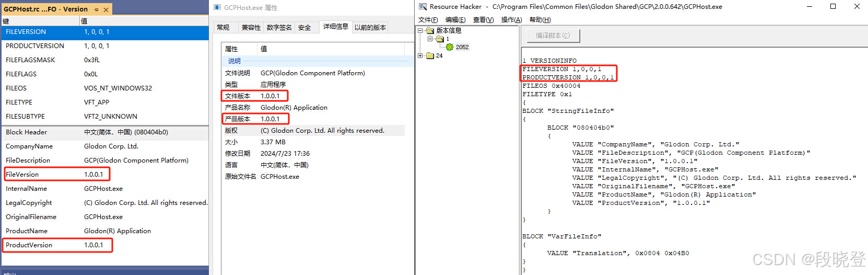This screenshot has width=868, height=275.
Task: Select the CompanyName row
Action: tap(104, 146)
